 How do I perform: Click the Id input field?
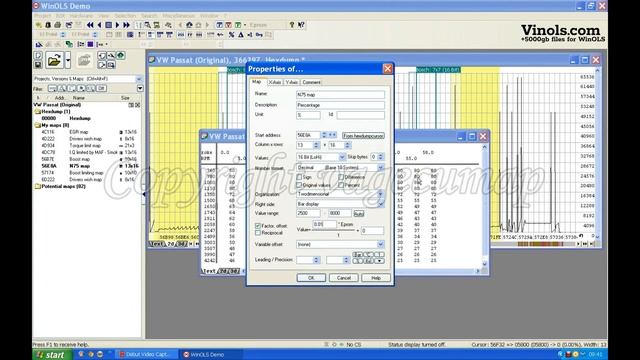(x=360, y=116)
